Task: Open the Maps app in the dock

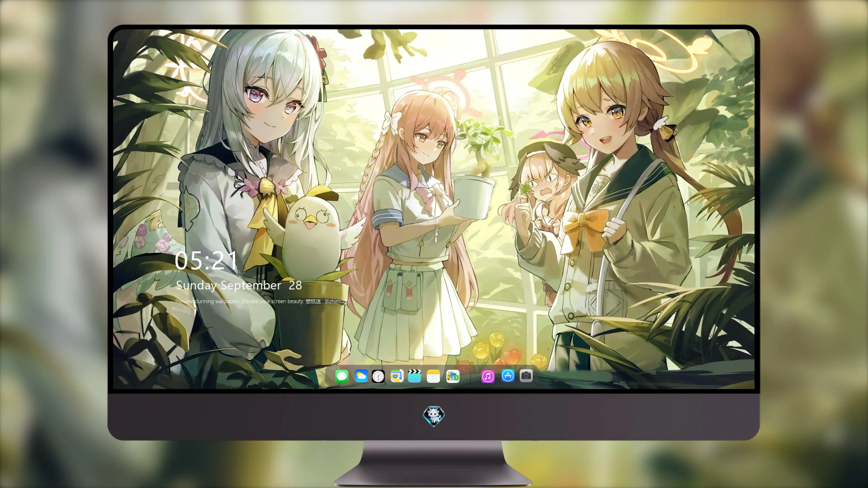Action: coord(397,376)
